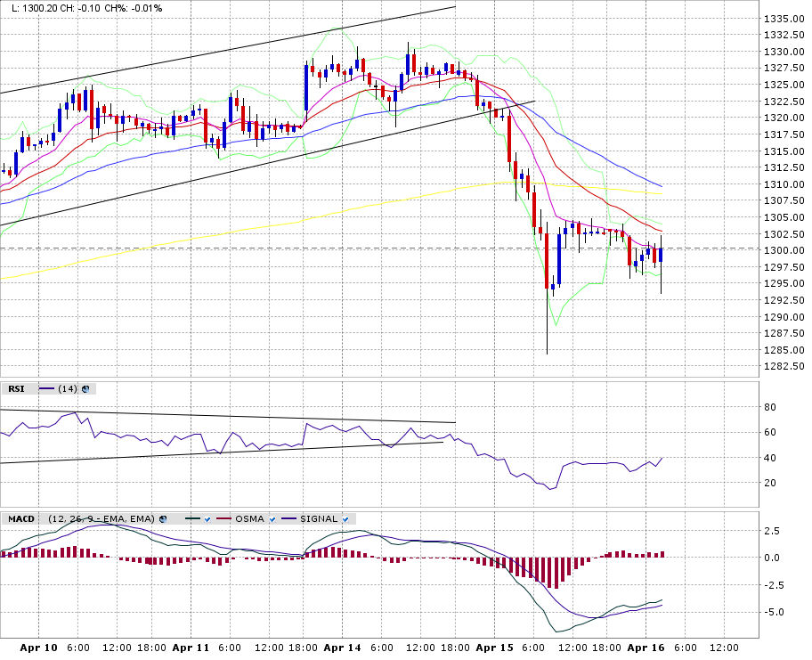
Task: Toggle the MACD line checkbox
Action: (x=207, y=519)
